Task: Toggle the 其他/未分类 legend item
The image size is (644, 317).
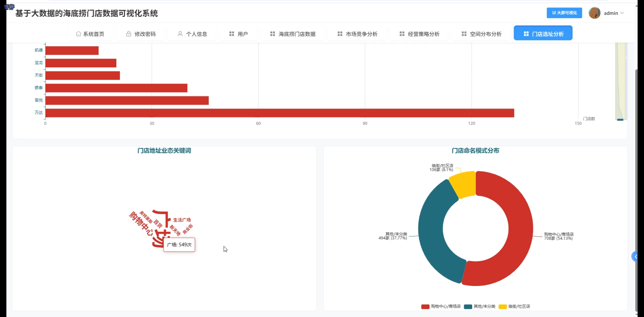Action: 480,307
